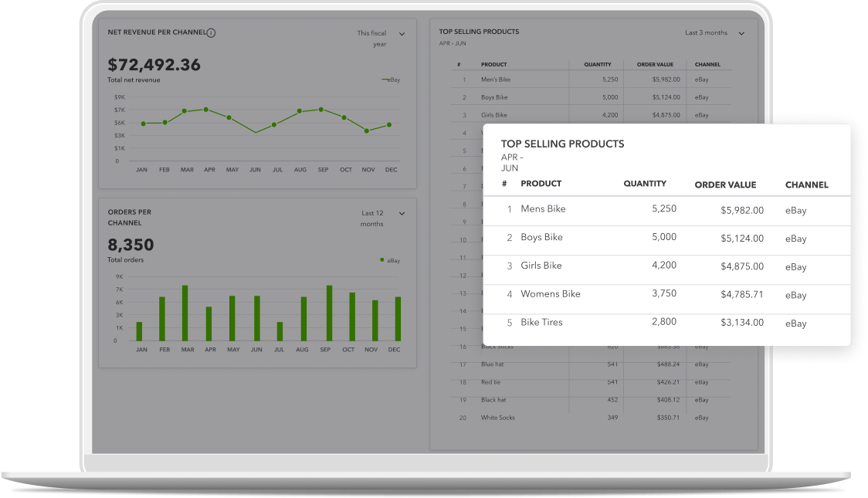Select the September bar in orders chart
This screenshot has width=868, height=498.
click(329, 313)
